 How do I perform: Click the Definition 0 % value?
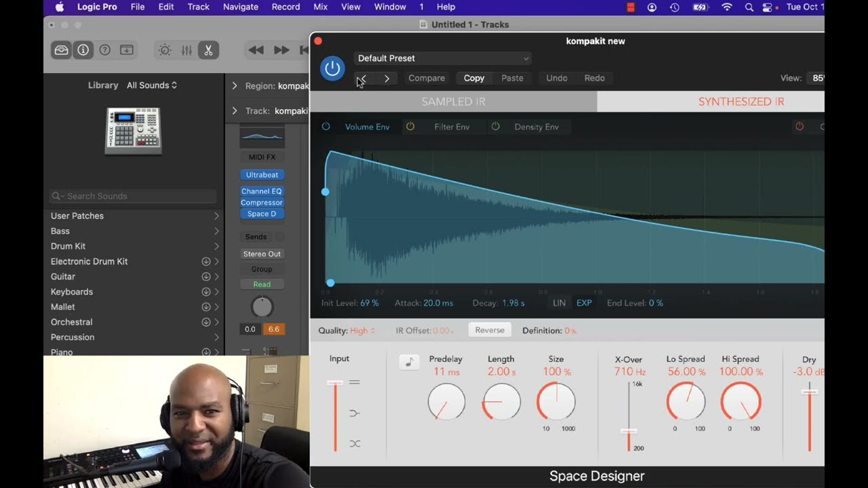pyautogui.click(x=570, y=331)
